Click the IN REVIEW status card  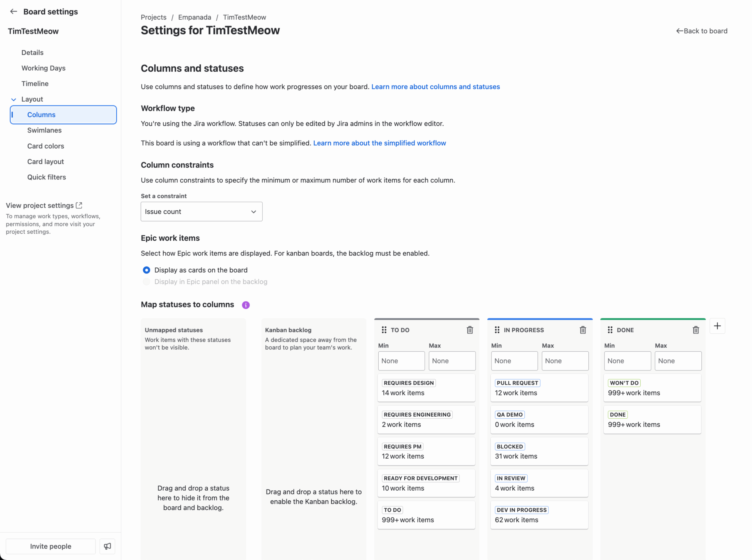[x=540, y=483]
